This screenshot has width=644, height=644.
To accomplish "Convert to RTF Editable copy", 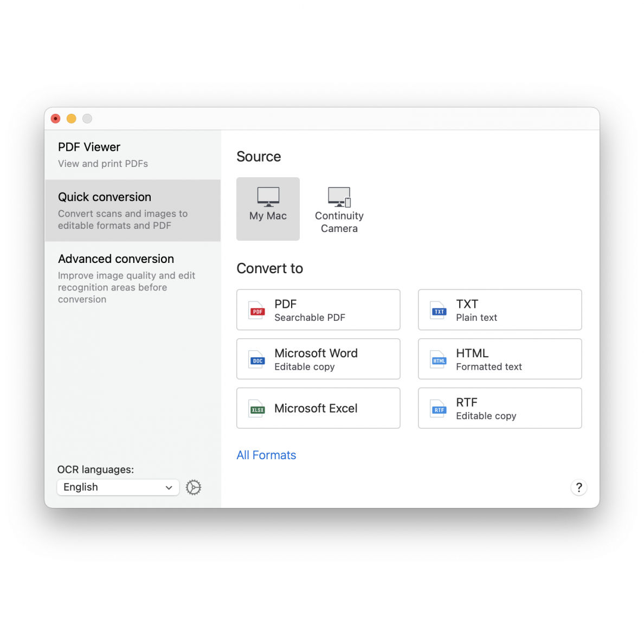I will pyautogui.click(x=500, y=408).
